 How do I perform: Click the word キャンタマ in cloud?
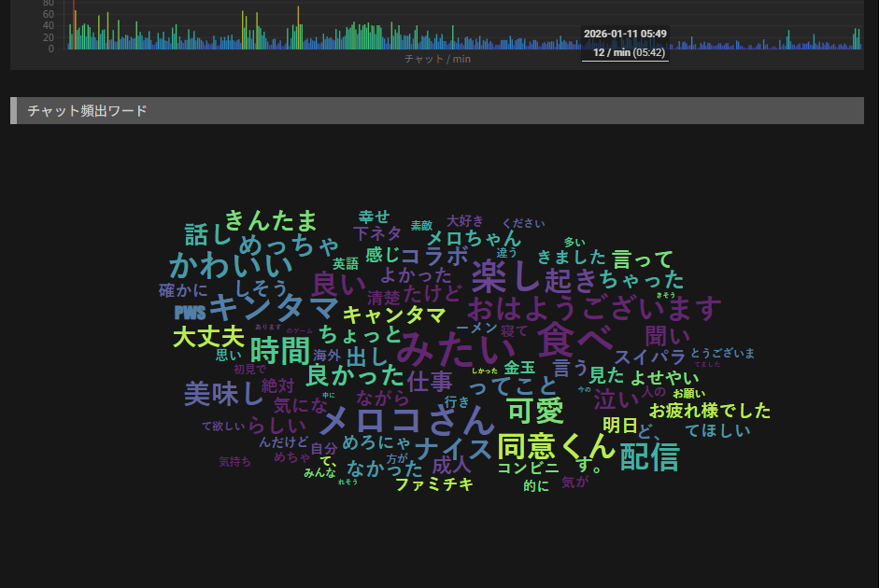(394, 315)
